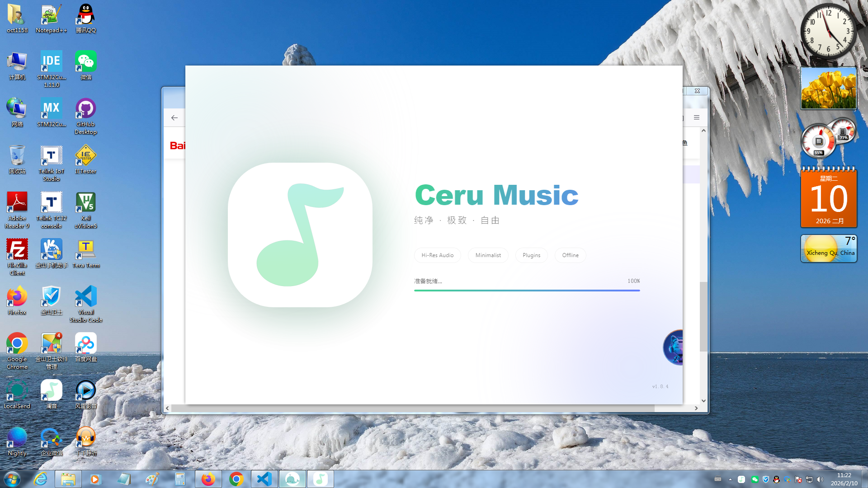
Task: Click the Ceru Music taskbar button
Action: [321, 479]
